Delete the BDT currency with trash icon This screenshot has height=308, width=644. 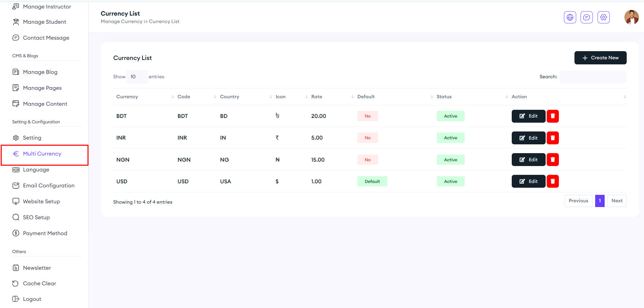(552, 116)
